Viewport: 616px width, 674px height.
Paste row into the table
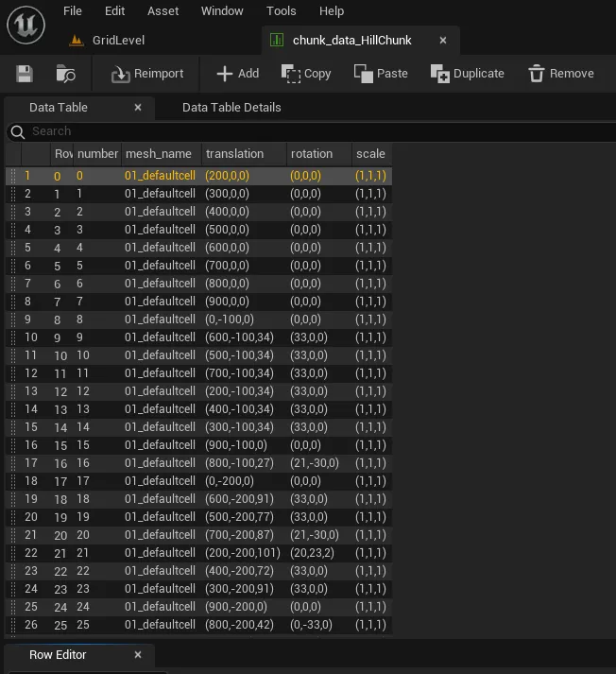[x=381, y=74]
